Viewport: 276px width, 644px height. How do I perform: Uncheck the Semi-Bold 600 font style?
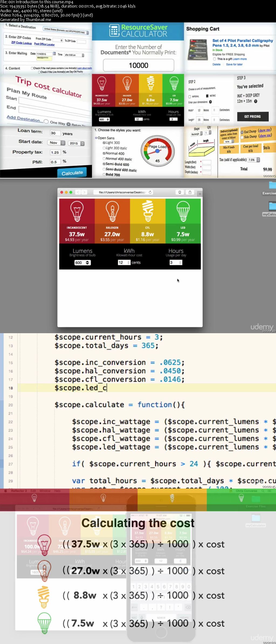click(104, 164)
